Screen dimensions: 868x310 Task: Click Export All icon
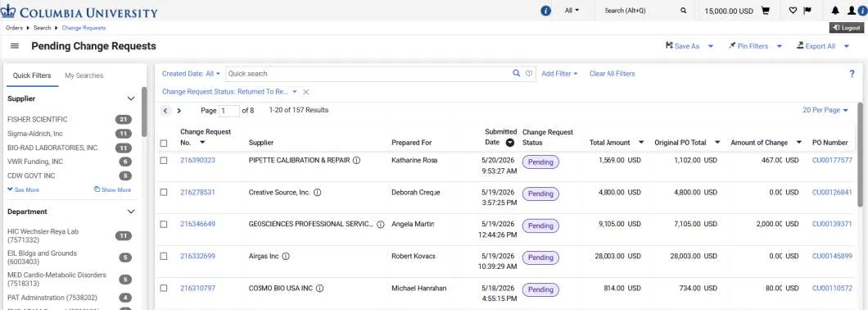(x=800, y=45)
